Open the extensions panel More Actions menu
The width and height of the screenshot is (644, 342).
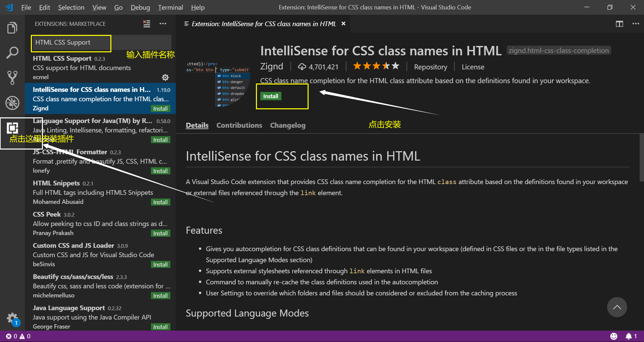163,24
